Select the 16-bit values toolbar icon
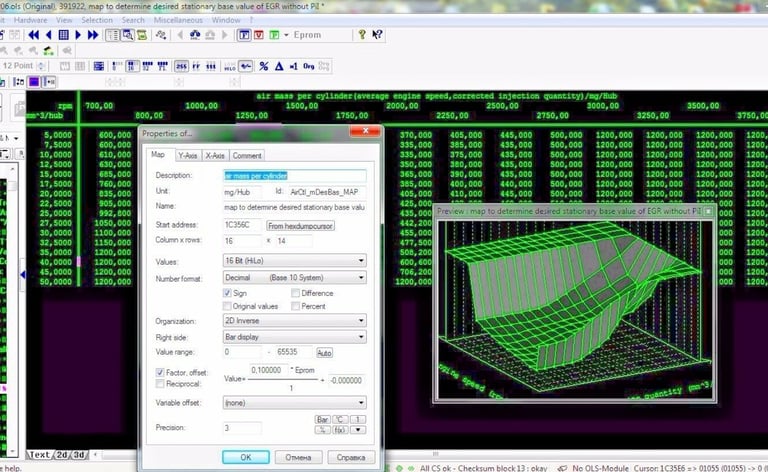This screenshot has height=472, width=768. point(132,66)
